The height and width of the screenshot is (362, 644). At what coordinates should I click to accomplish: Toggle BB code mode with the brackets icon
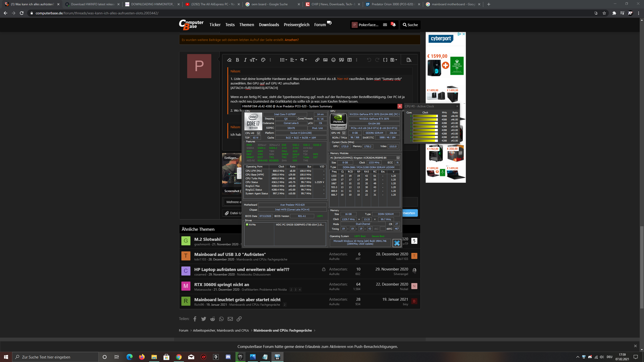tap(385, 60)
